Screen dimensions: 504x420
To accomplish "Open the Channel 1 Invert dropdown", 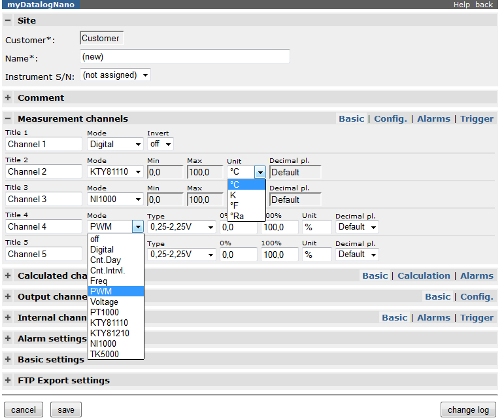I will (160, 144).
